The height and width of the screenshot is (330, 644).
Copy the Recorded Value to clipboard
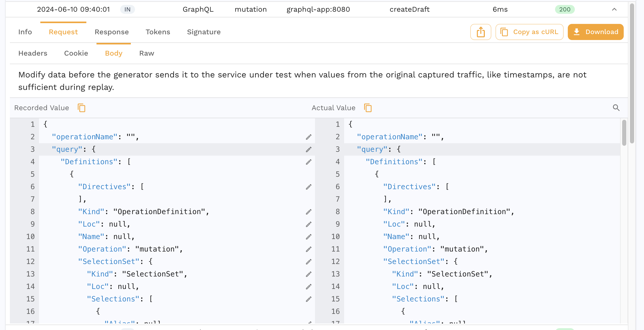point(81,108)
